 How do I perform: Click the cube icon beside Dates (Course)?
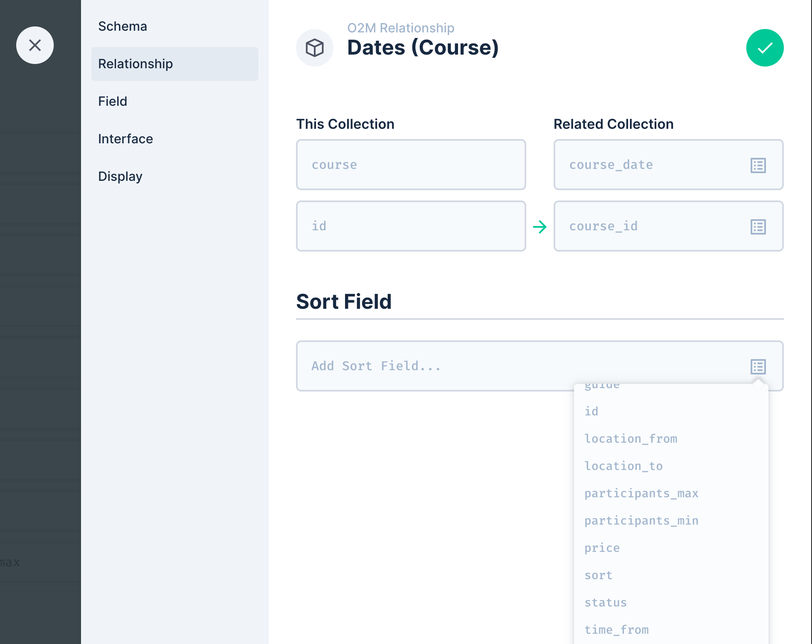coord(315,48)
